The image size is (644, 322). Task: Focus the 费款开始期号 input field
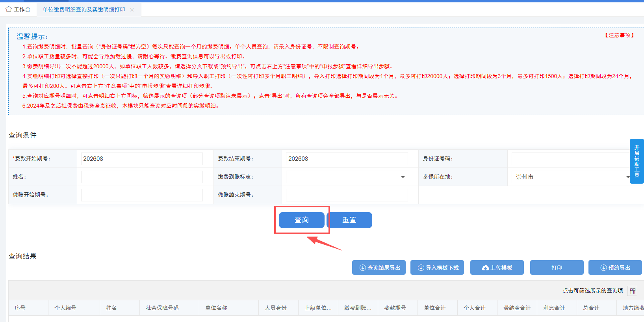(142, 159)
